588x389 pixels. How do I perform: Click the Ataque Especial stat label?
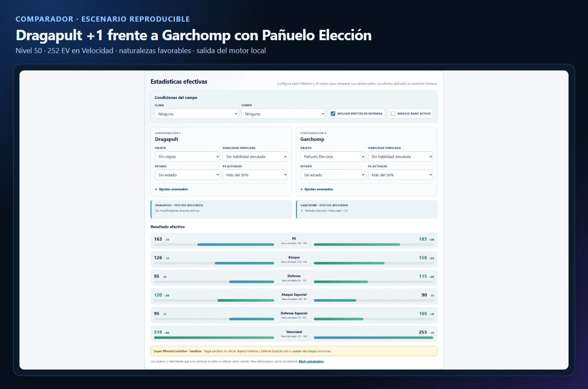point(294,295)
